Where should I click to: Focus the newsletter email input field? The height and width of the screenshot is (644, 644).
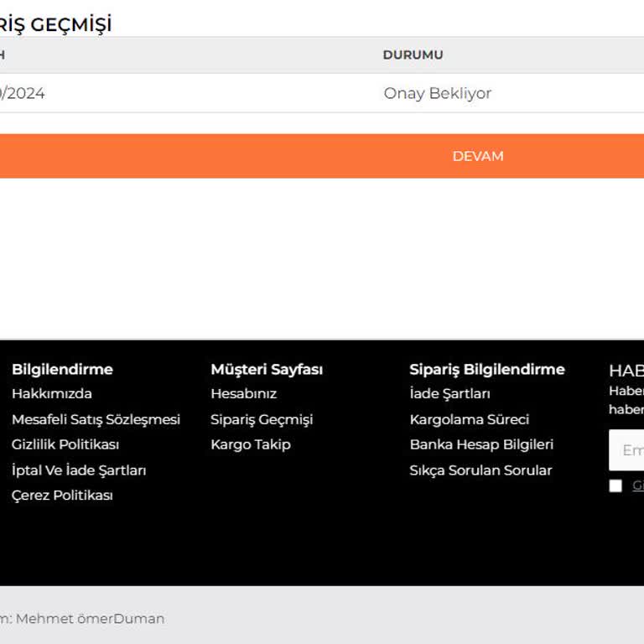[x=629, y=450]
